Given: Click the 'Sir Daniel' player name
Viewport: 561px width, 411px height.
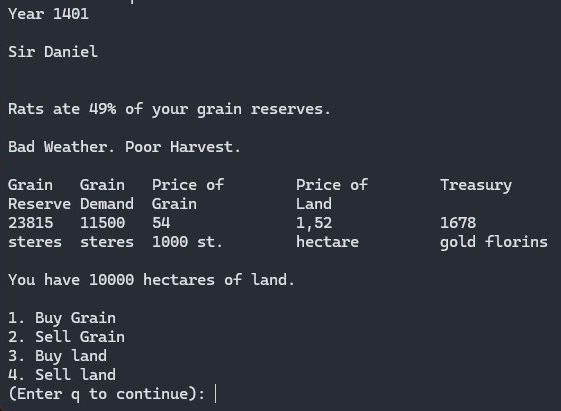Looking at the screenshot, I should 53,52.
